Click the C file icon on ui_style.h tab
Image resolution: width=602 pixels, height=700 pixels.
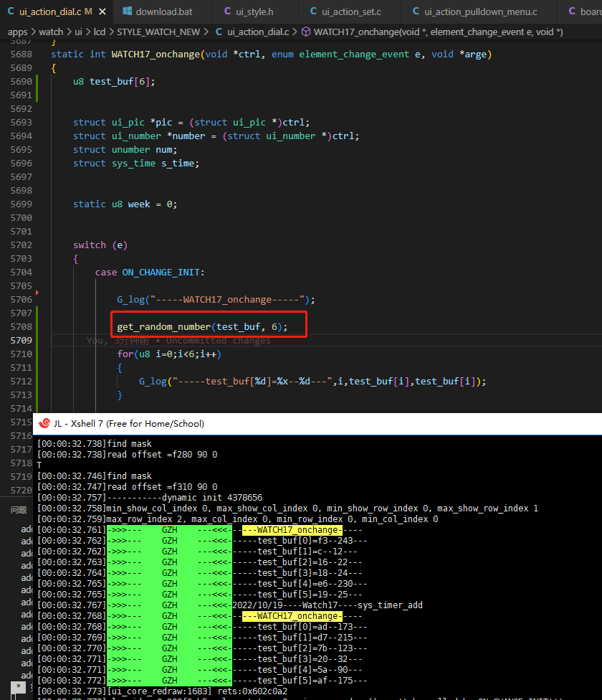[x=227, y=11]
